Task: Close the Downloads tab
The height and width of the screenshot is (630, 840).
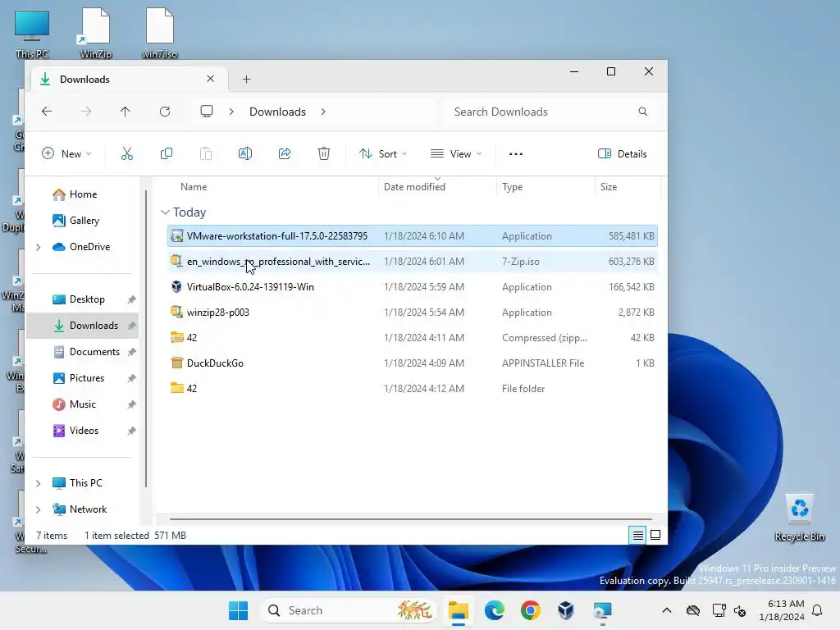Action: pos(211,79)
